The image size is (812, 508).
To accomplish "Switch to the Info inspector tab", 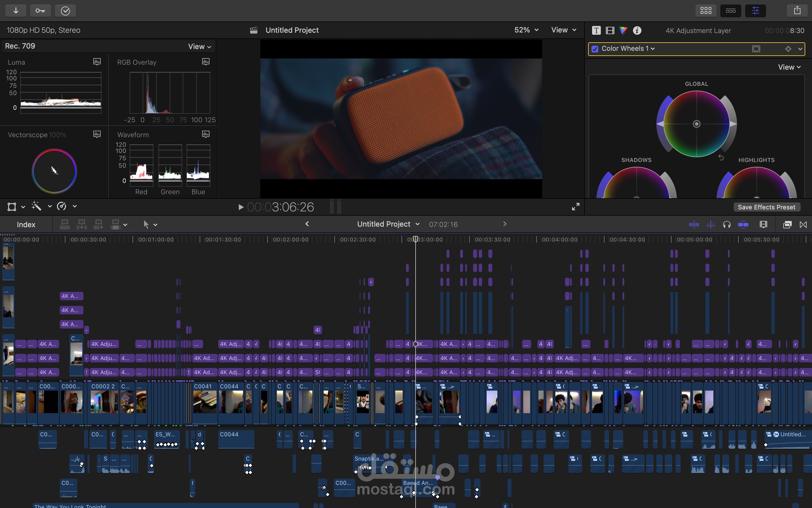I will point(637,30).
